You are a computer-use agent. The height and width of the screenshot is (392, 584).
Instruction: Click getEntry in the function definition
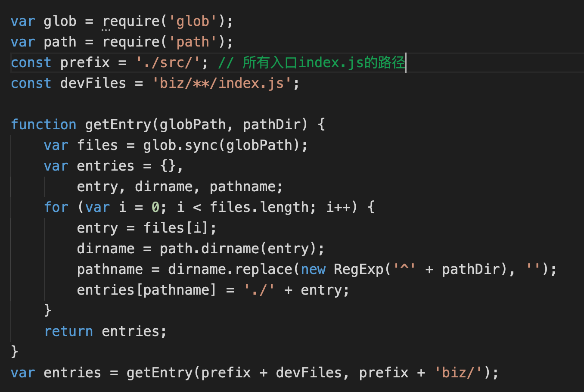tap(118, 124)
